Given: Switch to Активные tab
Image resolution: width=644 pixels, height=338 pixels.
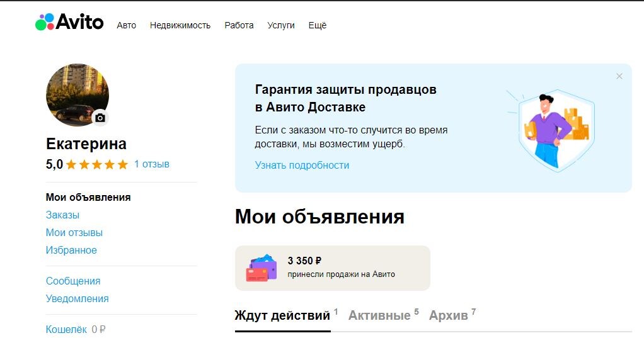Looking at the screenshot, I should click(379, 315).
